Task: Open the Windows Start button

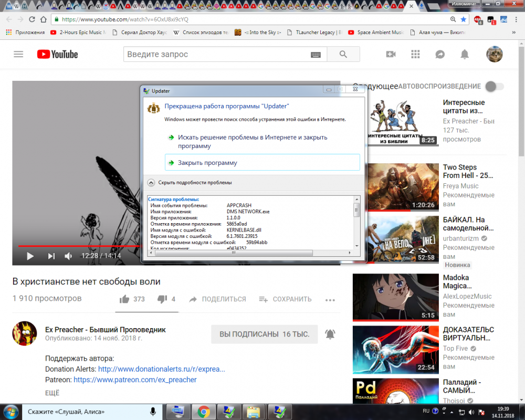Action: pyautogui.click(x=10, y=412)
